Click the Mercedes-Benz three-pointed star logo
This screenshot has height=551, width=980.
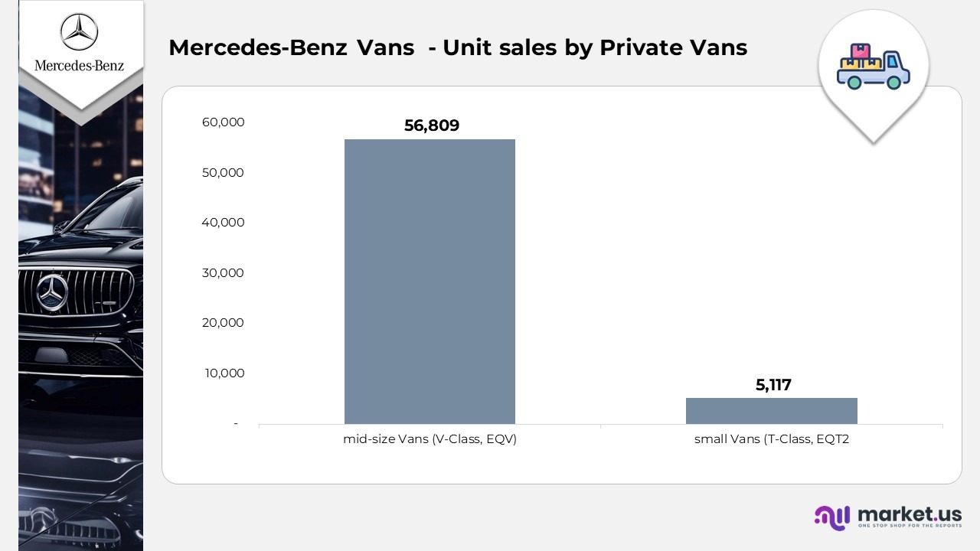[80, 33]
